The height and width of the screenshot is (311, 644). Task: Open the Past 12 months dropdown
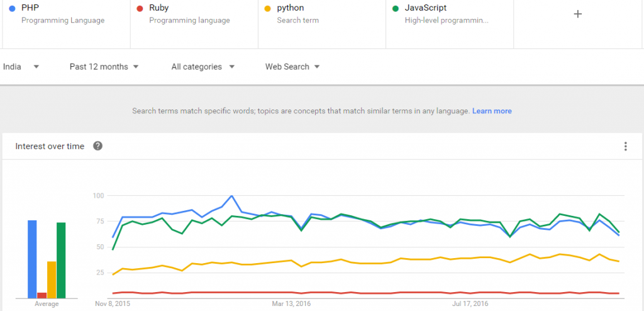pos(104,67)
